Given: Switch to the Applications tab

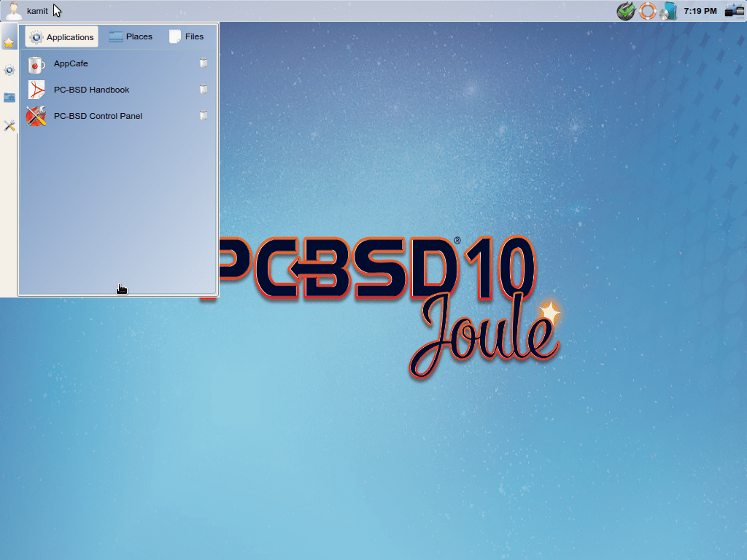Looking at the screenshot, I should [61, 36].
